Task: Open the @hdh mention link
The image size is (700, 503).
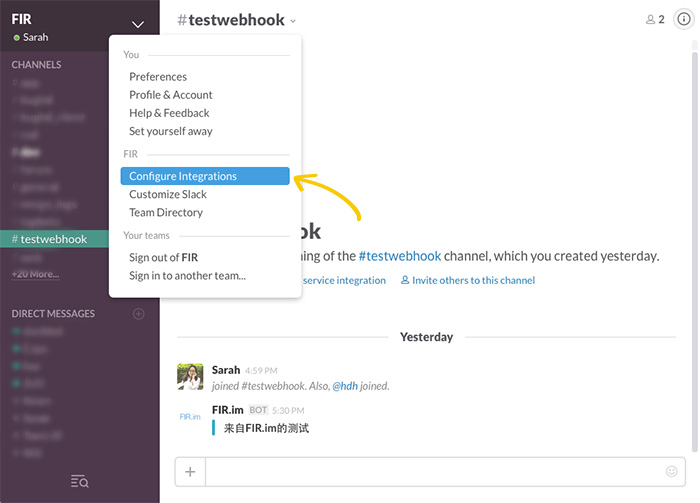Action: (345, 386)
